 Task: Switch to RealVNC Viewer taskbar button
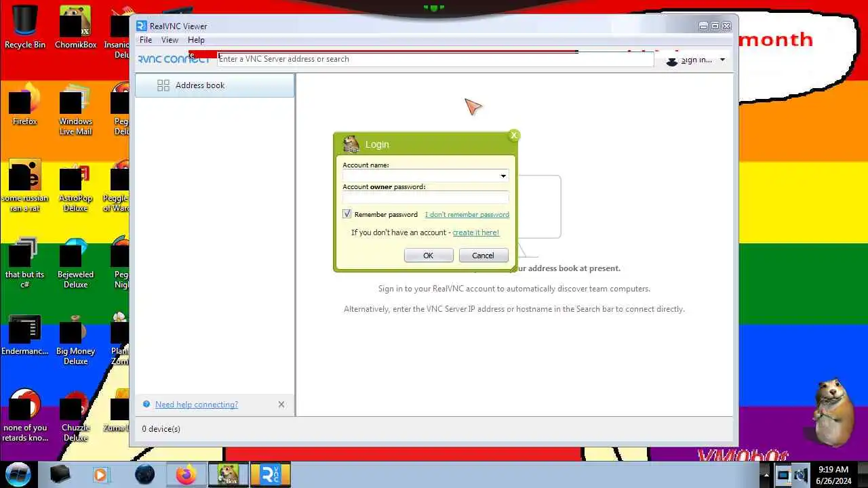click(x=270, y=474)
